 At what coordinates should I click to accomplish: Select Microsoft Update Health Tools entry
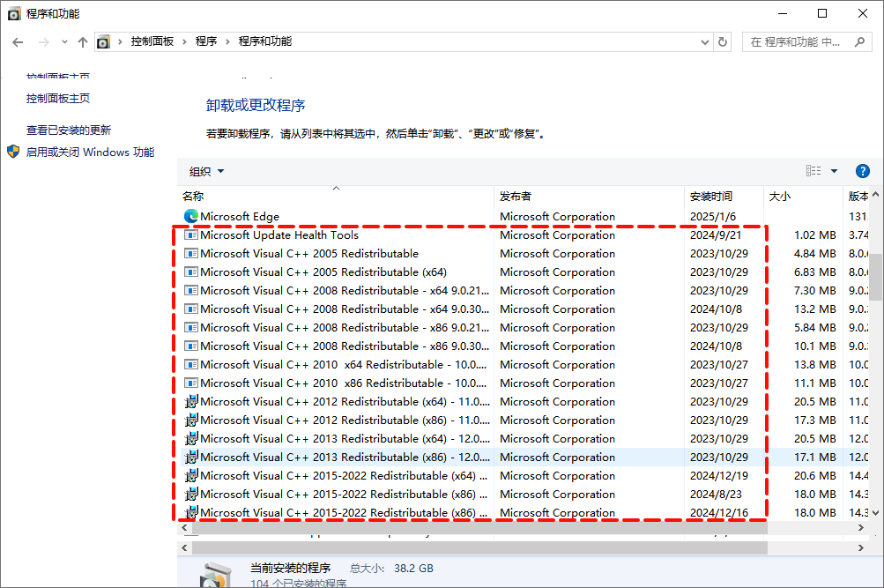pos(279,234)
